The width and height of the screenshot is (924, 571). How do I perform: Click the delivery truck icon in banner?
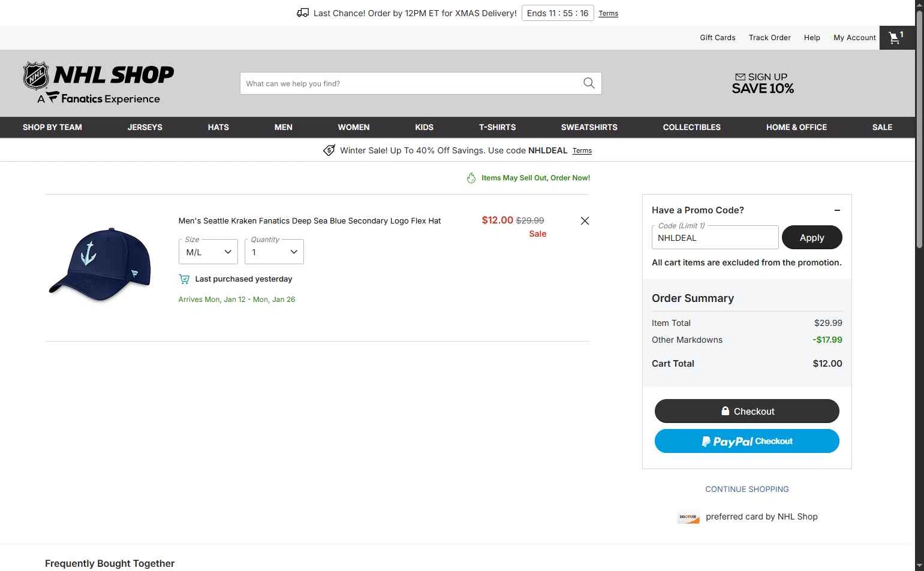(303, 13)
